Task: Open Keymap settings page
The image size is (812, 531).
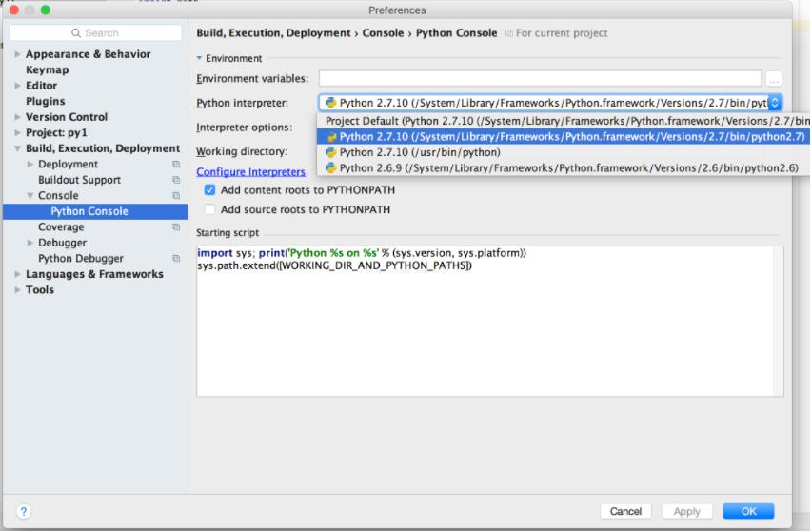Action: coord(48,69)
